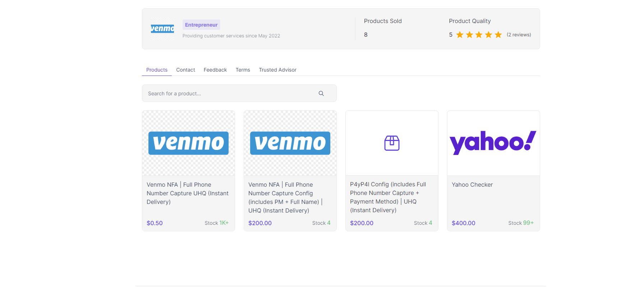
Task: Click the Product Quality heading
Action: tap(470, 21)
